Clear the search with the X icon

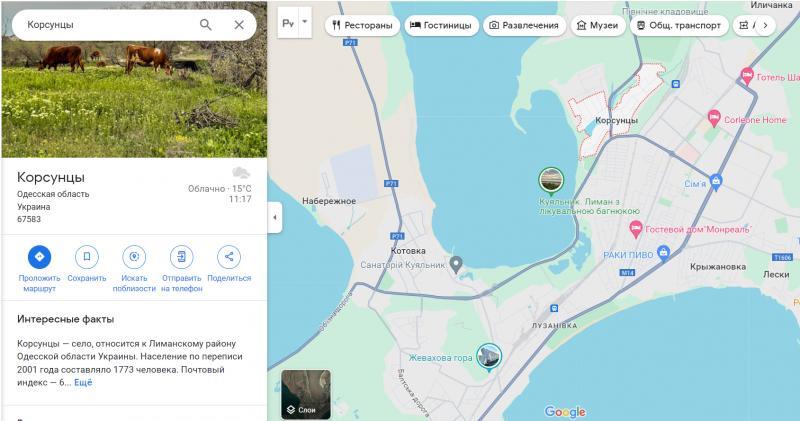coord(239,24)
